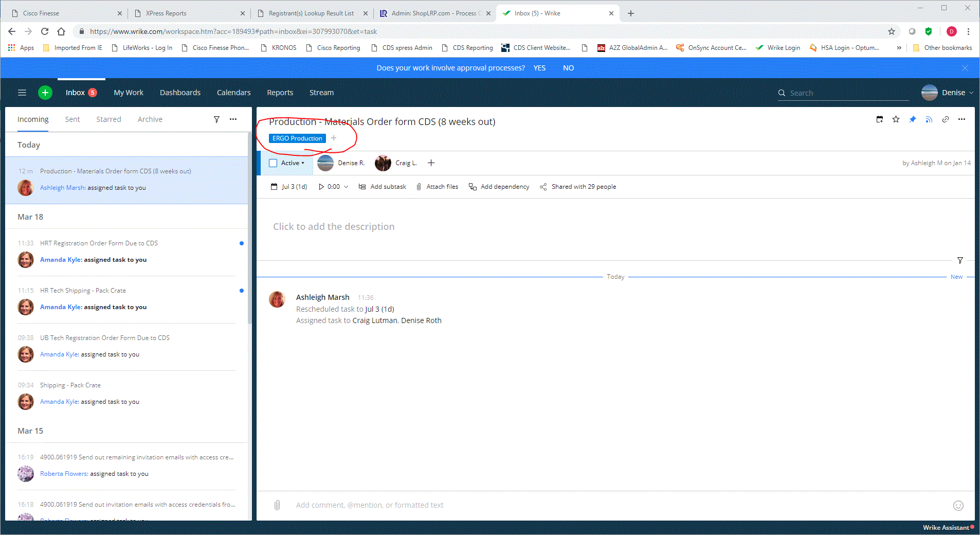
Task: Answer YES to approval processes banner
Action: (539, 68)
